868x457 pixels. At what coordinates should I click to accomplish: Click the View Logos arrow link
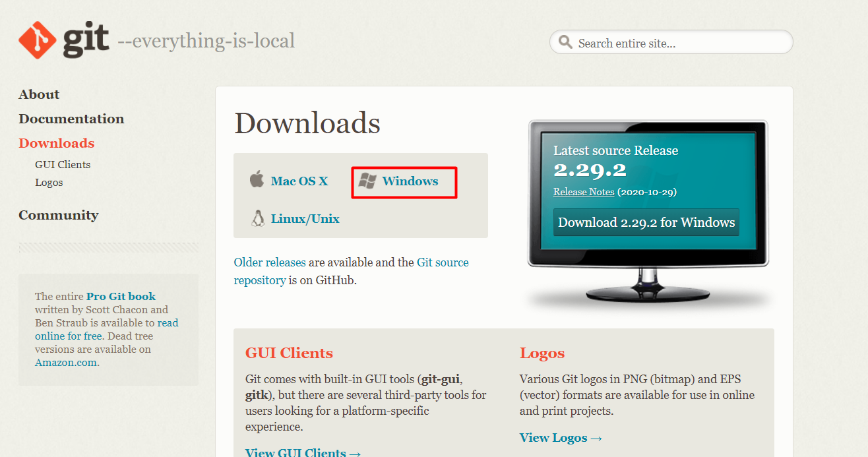tap(561, 438)
